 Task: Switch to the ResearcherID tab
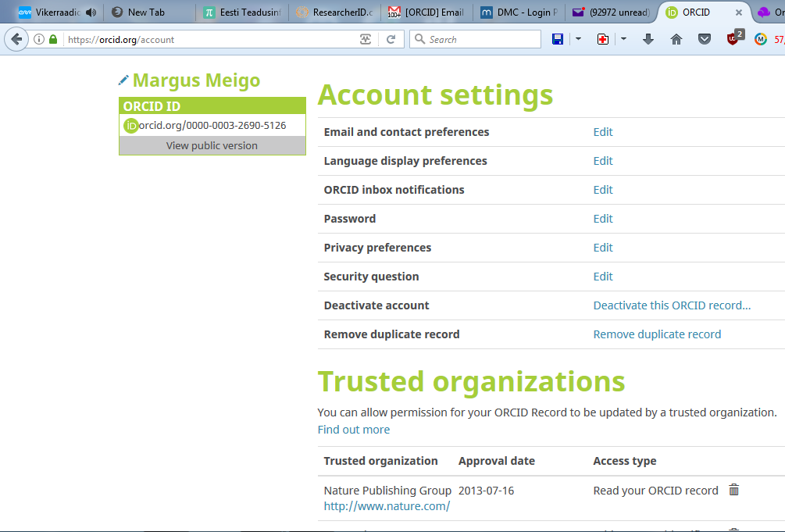[x=334, y=12]
